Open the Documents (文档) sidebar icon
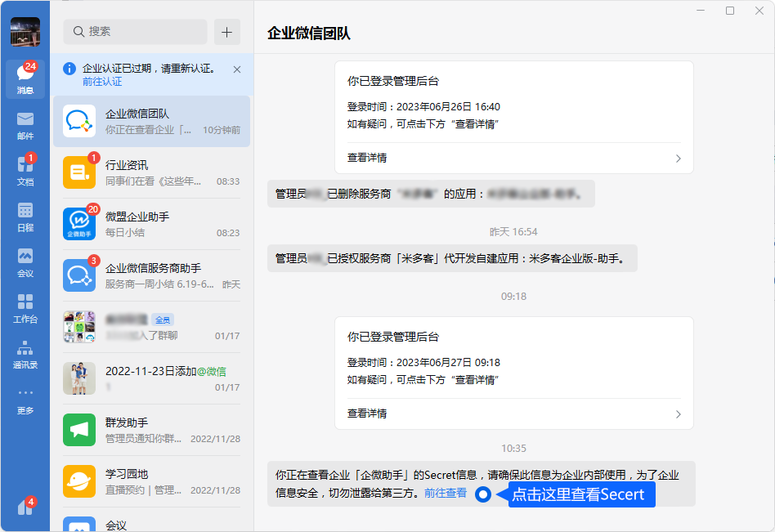Viewport: 775px width, 532px height. (x=25, y=170)
